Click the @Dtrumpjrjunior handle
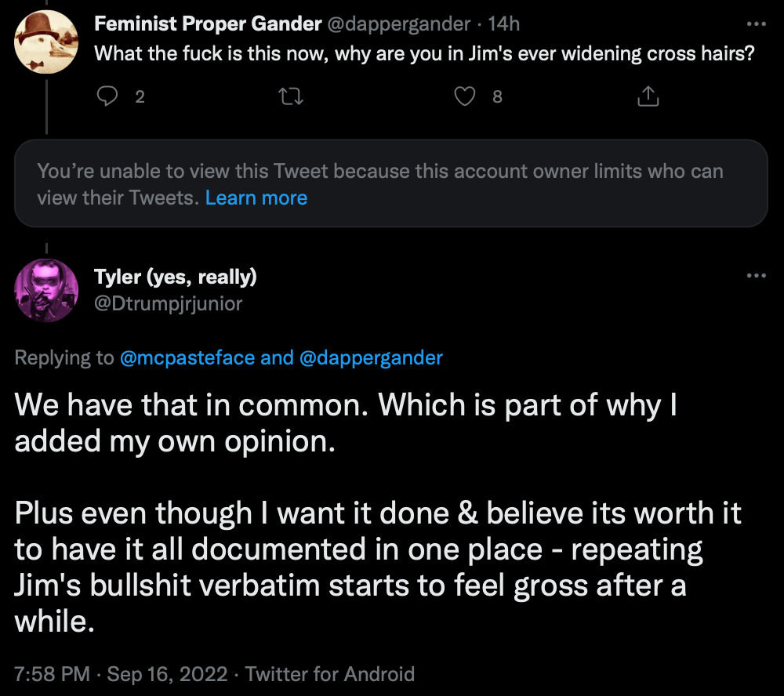This screenshot has width=784, height=696. click(169, 303)
